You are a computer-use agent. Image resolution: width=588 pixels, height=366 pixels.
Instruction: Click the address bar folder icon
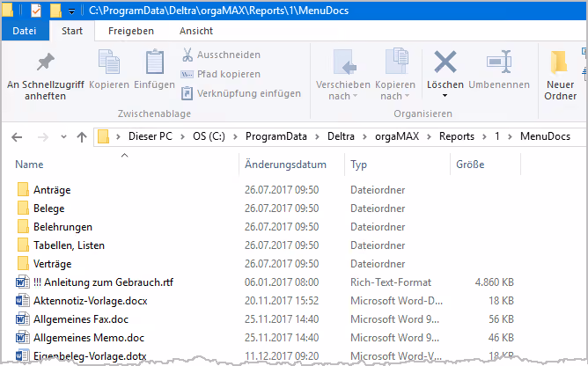(x=103, y=136)
